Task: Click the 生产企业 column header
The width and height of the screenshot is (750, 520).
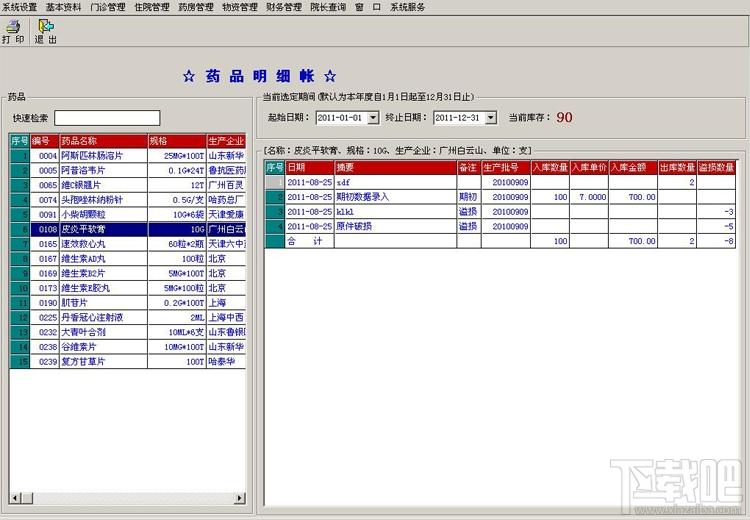Action: pos(226,141)
